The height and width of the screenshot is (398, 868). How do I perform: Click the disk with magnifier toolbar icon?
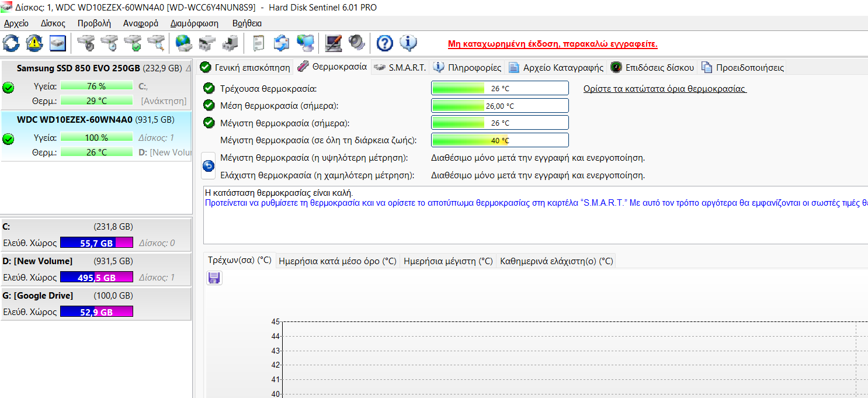[156, 43]
